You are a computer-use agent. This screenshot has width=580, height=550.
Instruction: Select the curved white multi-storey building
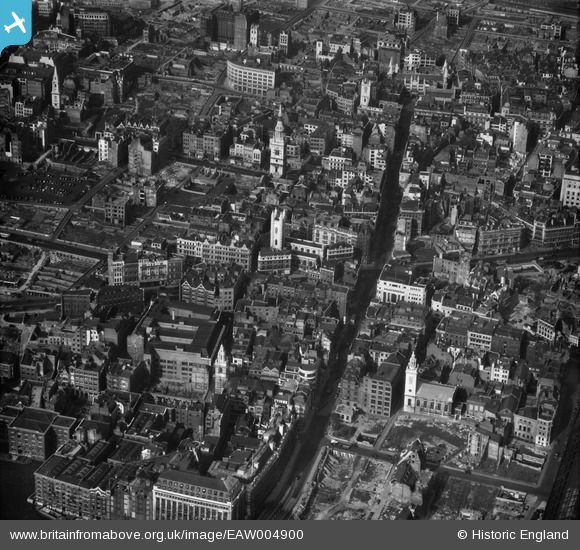coord(250,78)
